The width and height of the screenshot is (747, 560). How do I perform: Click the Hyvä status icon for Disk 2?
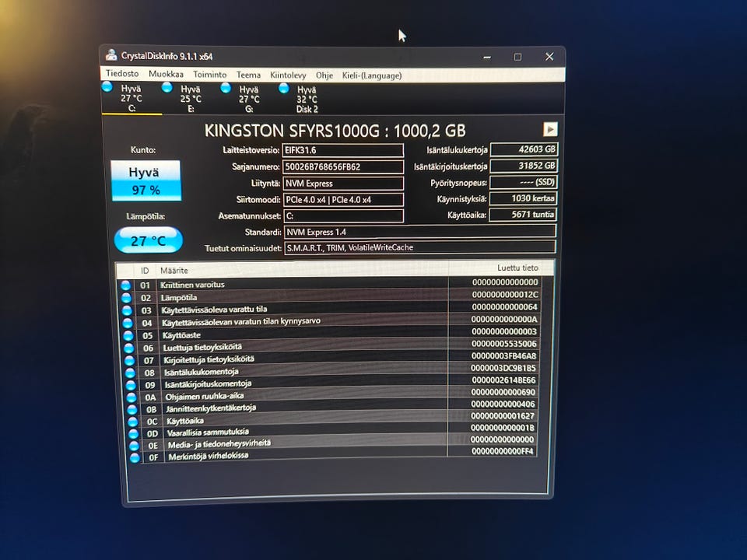pyautogui.click(x=283, y=88)
